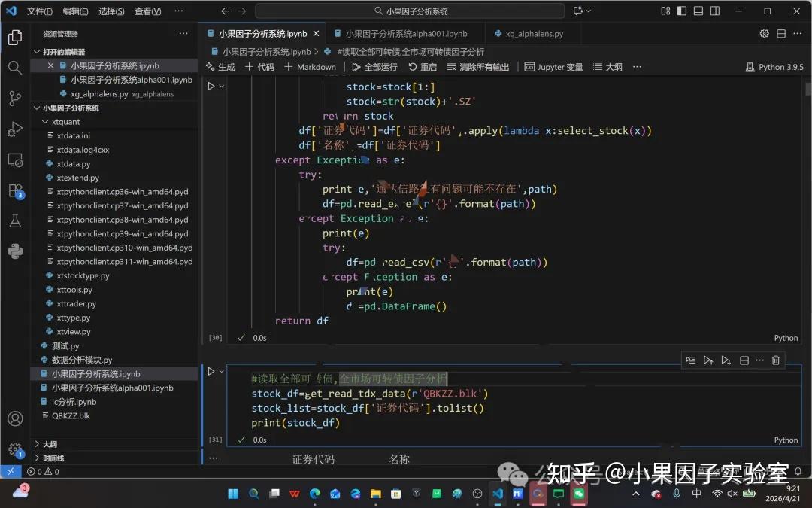Toggle bottom panel layout icon

pos(698,11)
